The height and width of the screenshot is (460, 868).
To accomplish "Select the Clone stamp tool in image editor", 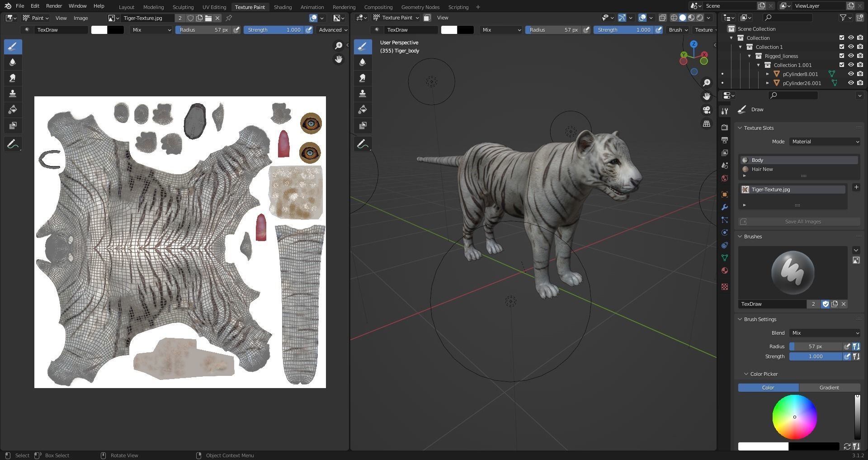I will coord(13,94).
